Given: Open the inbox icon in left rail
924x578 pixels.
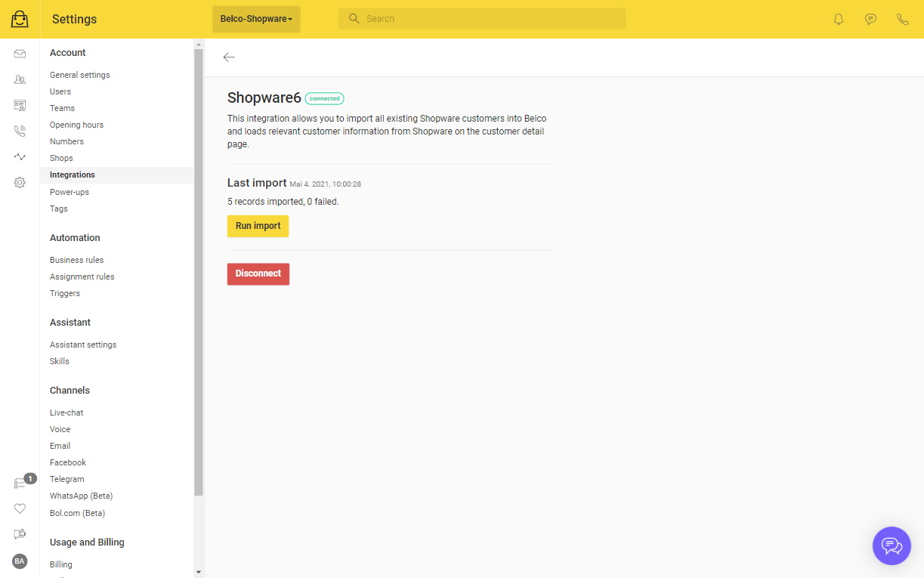Looking at the screenshot, I should tap(20, 54).
